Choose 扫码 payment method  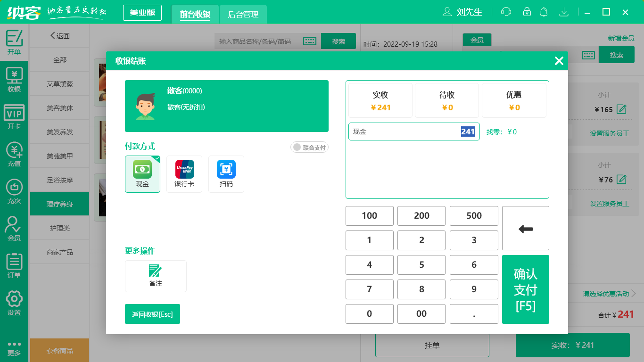tap(226, 174)
